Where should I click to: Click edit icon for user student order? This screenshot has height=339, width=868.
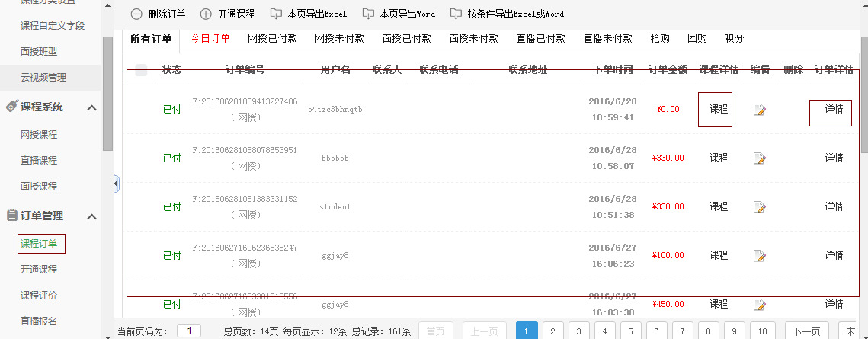coord(759,207)
